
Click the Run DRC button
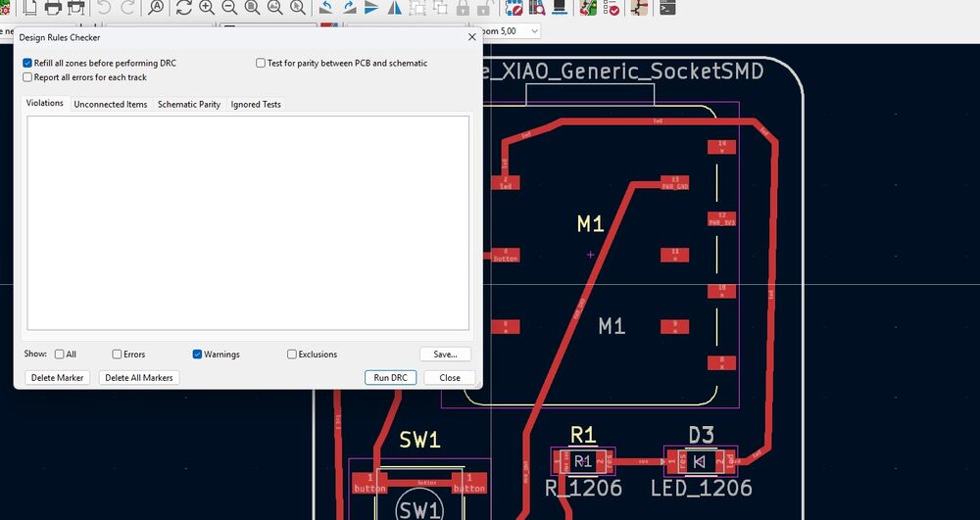[x=391, y=378]
